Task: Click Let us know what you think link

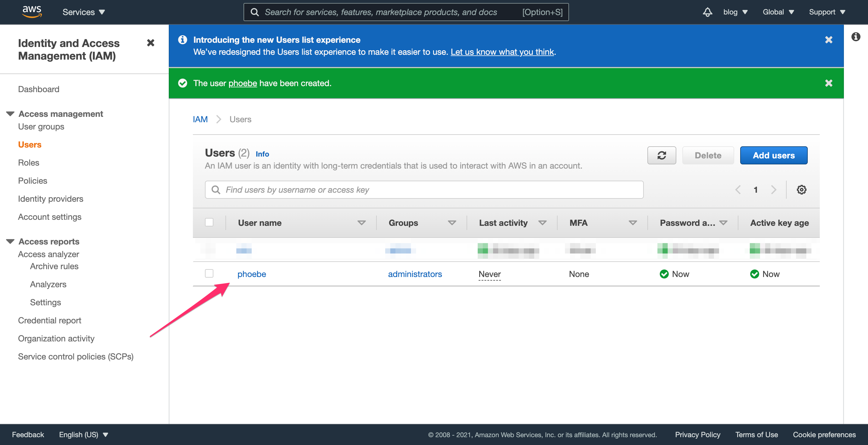Action: tap(502, 52)
